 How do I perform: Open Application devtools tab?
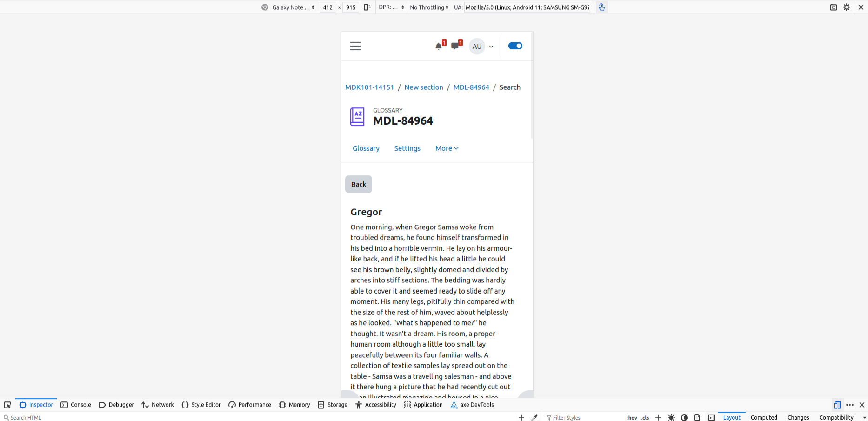click(x=423, y=405)
